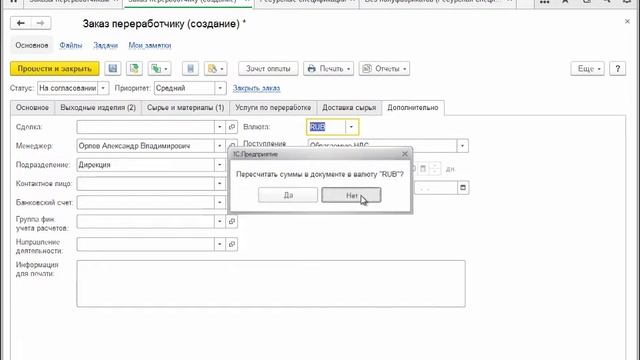
Task: Open the yellow document icon dropdown in toolbar
Action: pyautogui.click(x=215, y=69)
